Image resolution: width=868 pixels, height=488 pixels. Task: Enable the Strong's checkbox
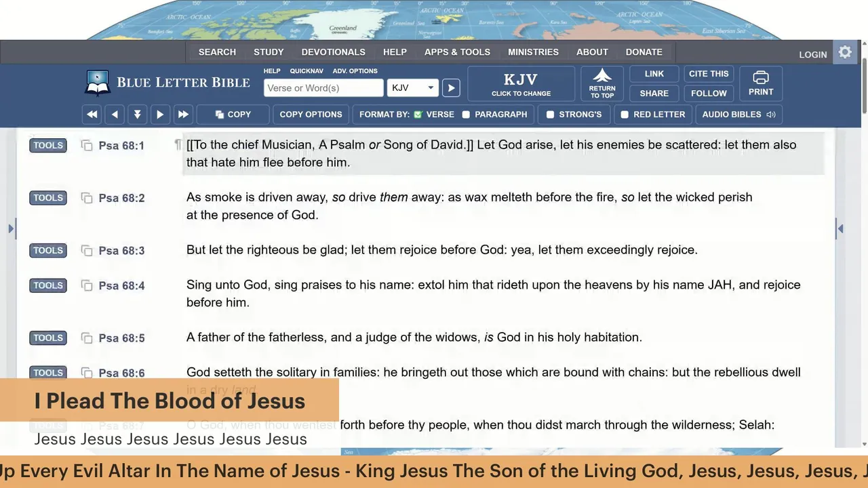click(x=550, y=115)
